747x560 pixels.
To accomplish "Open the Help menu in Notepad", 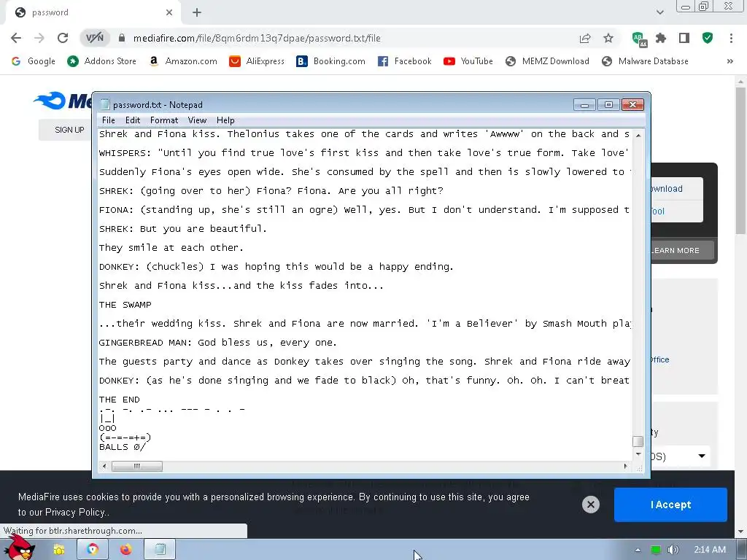I will 225,120.
